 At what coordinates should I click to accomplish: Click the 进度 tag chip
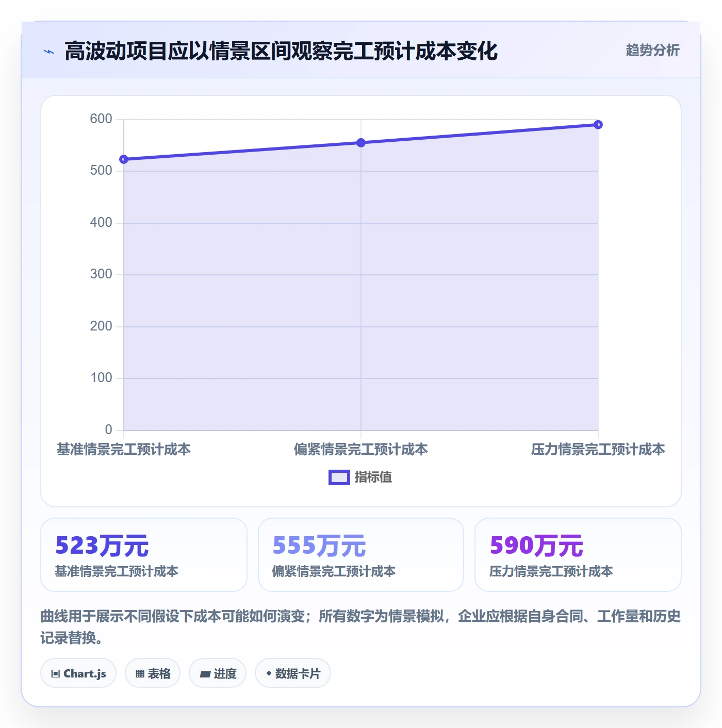(x=218, y=673)
